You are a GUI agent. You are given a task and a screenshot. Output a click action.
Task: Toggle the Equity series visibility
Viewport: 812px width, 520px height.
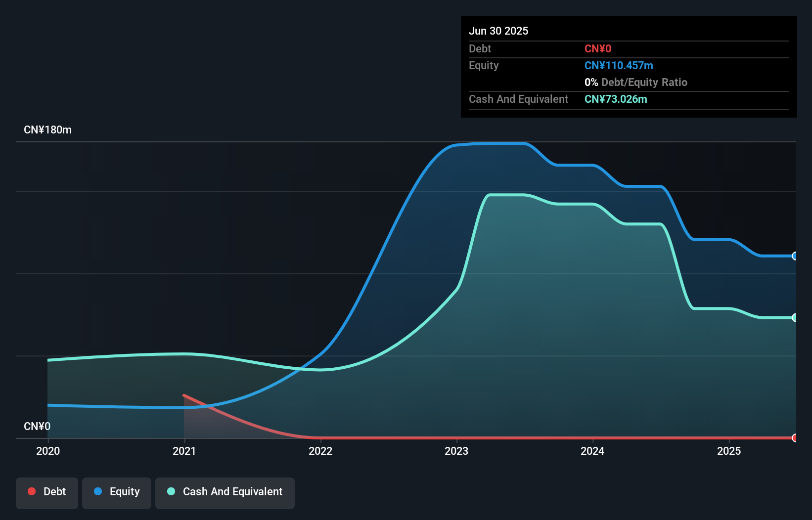[x=117, y=492]
